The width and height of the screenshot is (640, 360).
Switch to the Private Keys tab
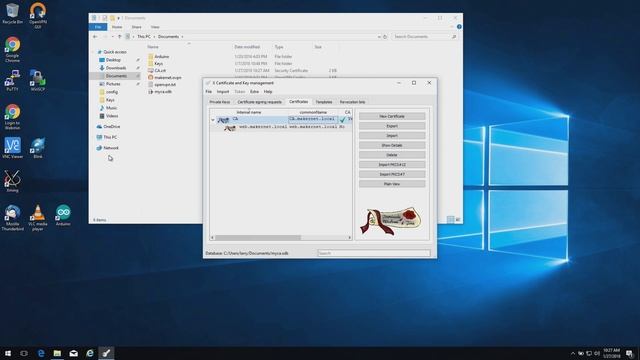(220, 102)
